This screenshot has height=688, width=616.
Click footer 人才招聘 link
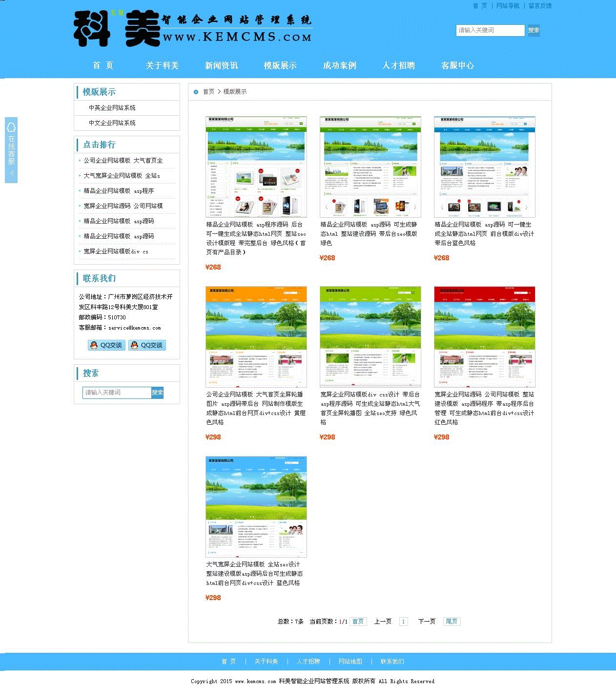[x=308, y=662]
